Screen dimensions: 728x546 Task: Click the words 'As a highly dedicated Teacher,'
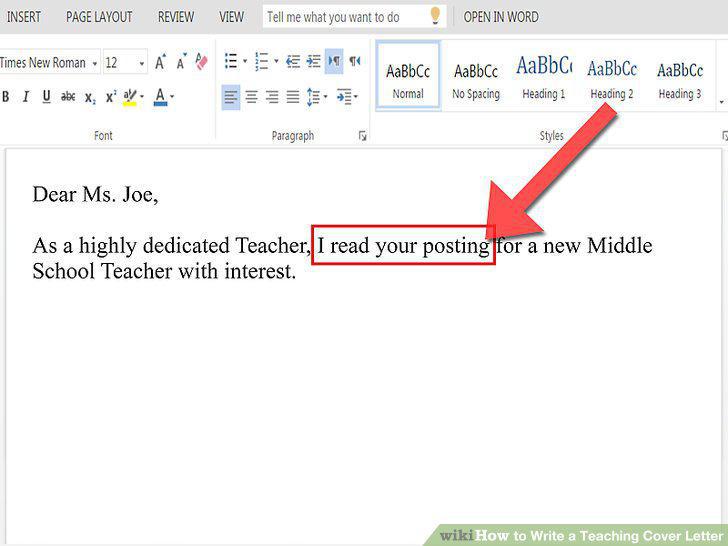click(x=172, y=246)
